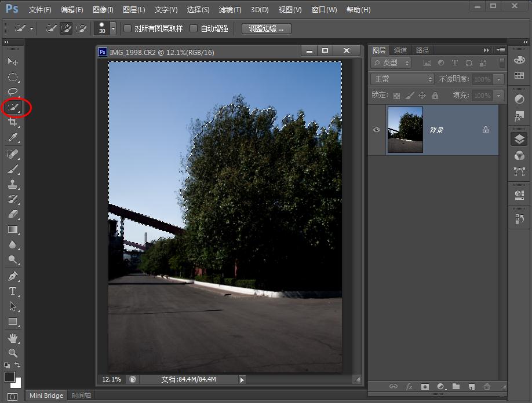The height and width of the screenshot is (403, 532).
Task: Open the 类型 layer filter dropdown
Action: pyautogui.click(x=391, y=63)
